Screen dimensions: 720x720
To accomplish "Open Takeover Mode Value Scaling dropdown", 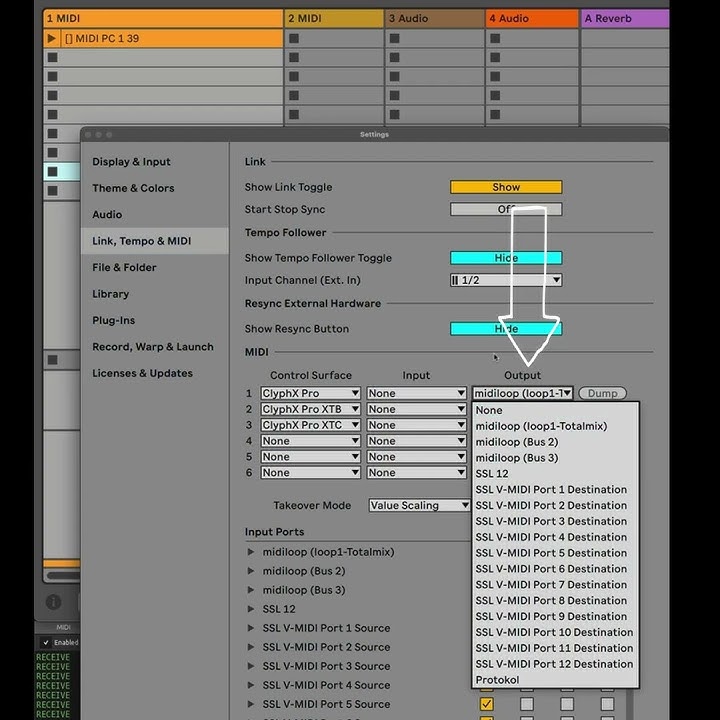I will coord(419,505).
